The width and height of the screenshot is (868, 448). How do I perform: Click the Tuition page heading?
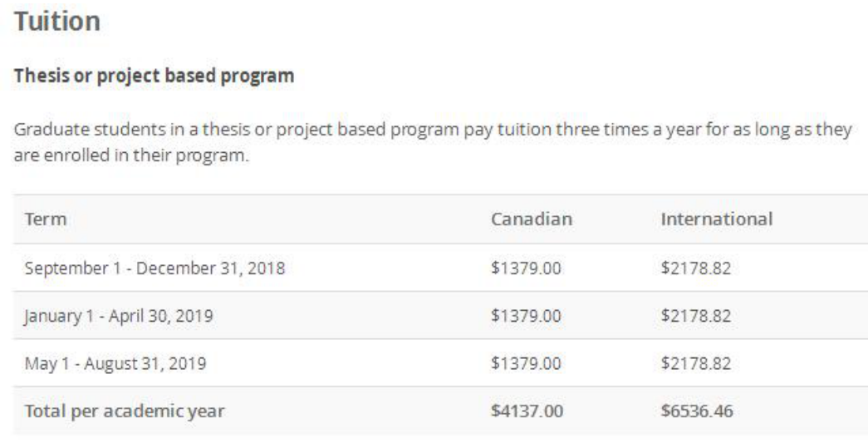57,21
